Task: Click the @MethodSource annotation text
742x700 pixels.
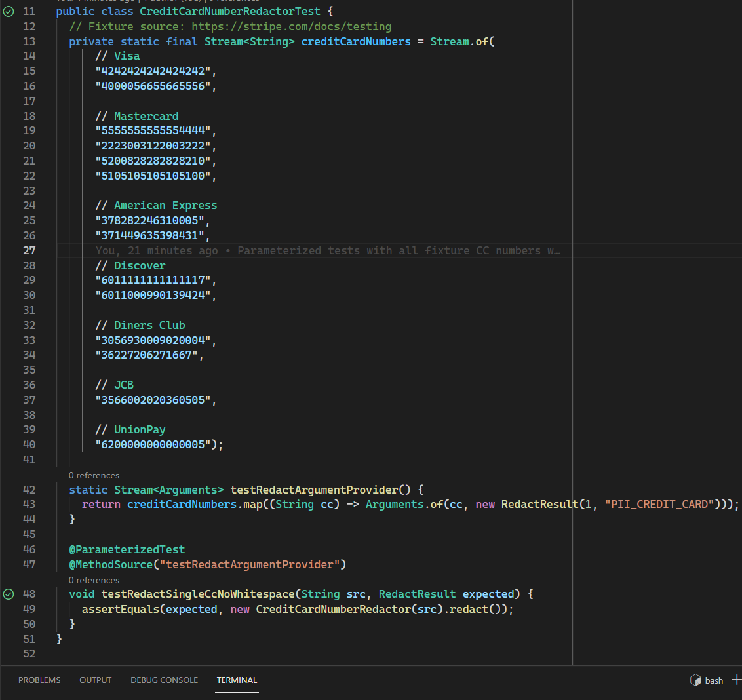Action: [111, 564]
